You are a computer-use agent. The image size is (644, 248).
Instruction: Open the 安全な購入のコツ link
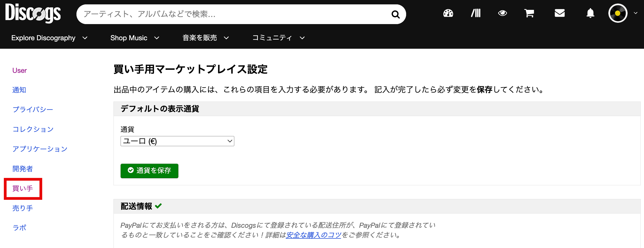[313, 235]
